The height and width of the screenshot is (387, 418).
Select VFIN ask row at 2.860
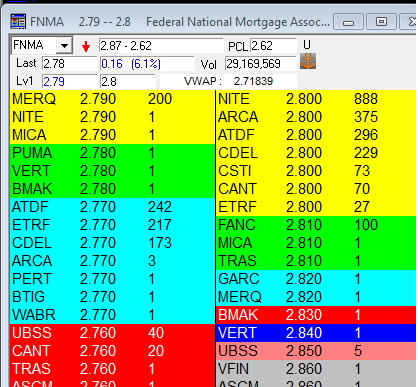pyautogui.click(x=317, y=369)
